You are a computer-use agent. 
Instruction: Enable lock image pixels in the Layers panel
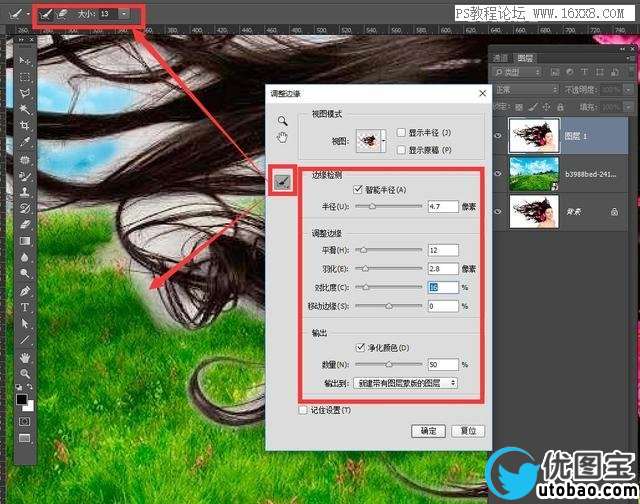533,107
